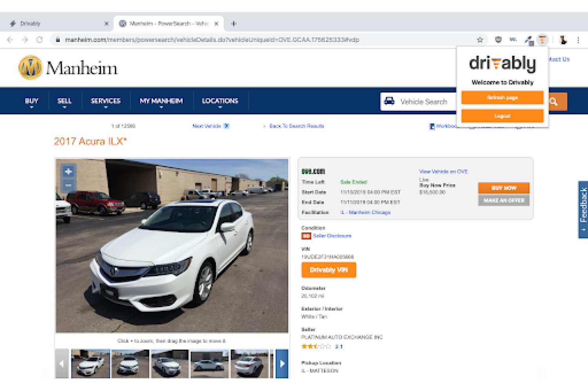The image size is (588, 392).
Task: Click the seller rating number 2.1
Action: [x=339, y=347]
